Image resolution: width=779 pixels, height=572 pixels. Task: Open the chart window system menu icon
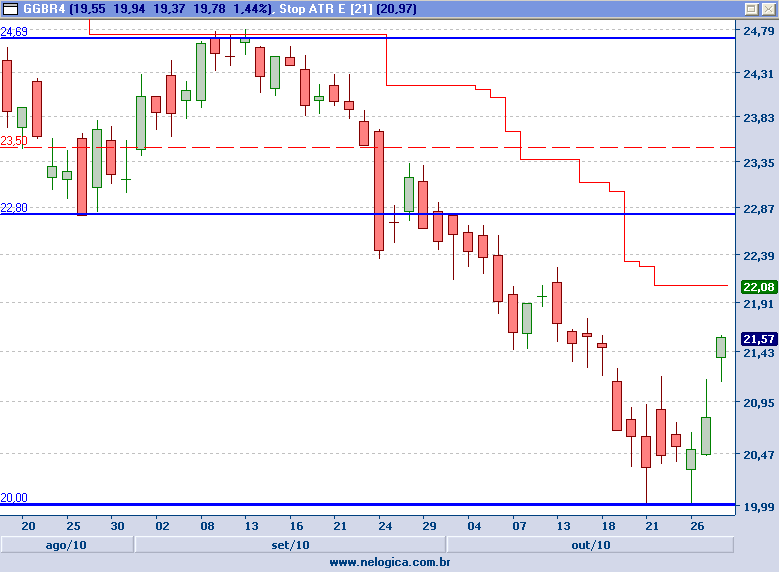(10, 9)
